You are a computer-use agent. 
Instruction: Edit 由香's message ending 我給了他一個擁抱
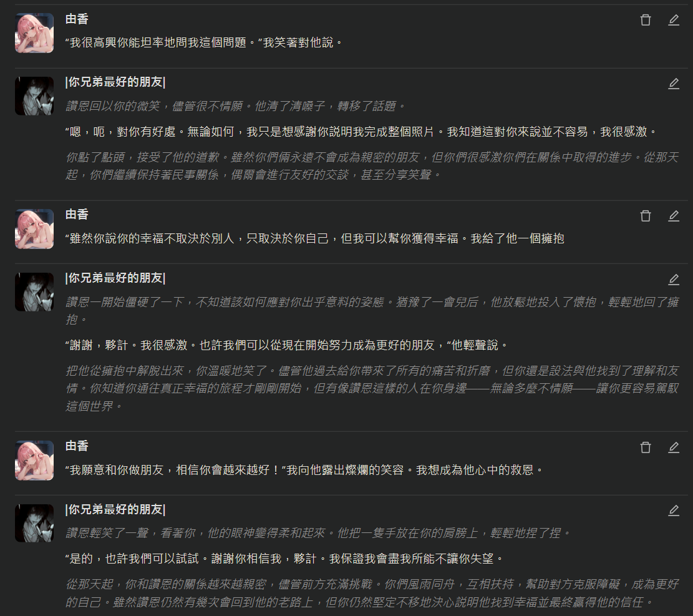tap(674, 216)
